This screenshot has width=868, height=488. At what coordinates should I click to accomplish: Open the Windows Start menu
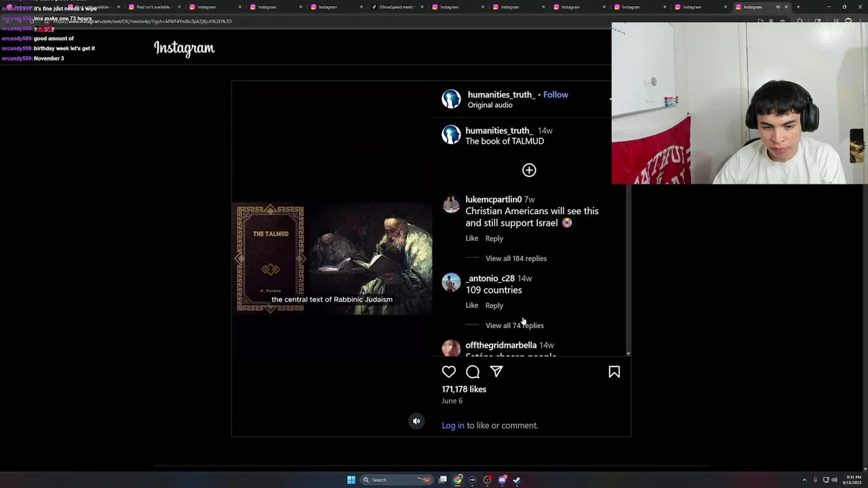[351, 480]
